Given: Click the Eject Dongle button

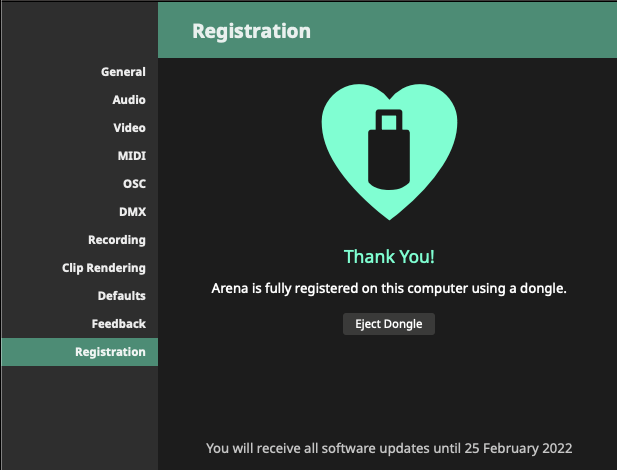Looking at the screenshot, I should pos(389,324).
